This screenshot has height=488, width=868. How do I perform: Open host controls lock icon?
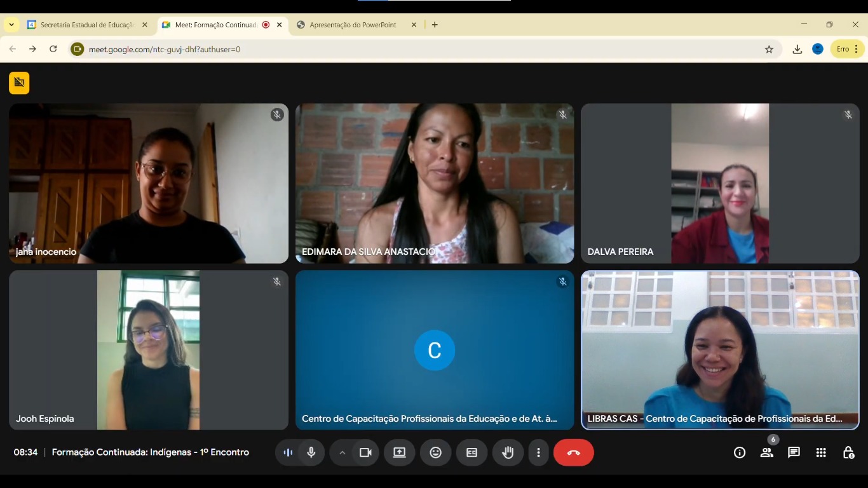point(848,452)
